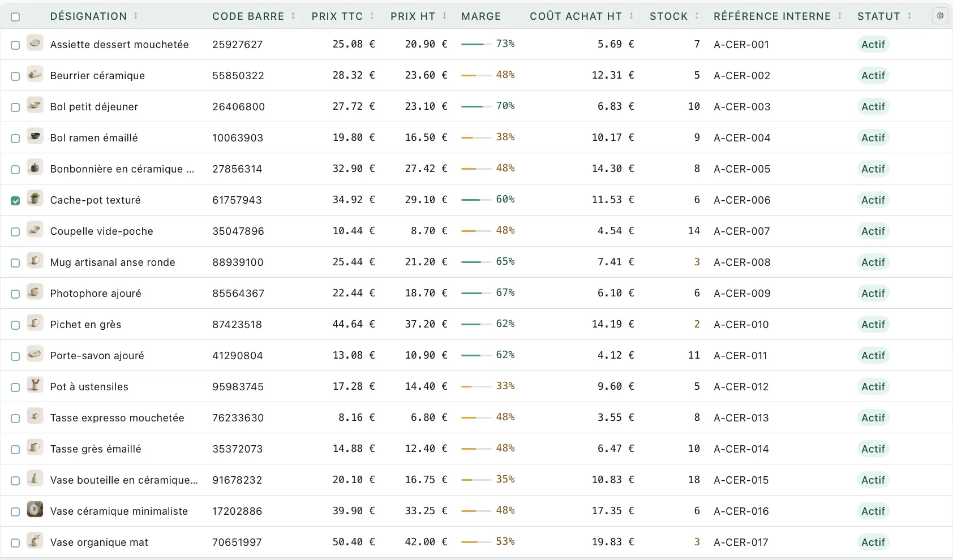Click the Marge column header
953x560 pixels.
coord(481,16)
